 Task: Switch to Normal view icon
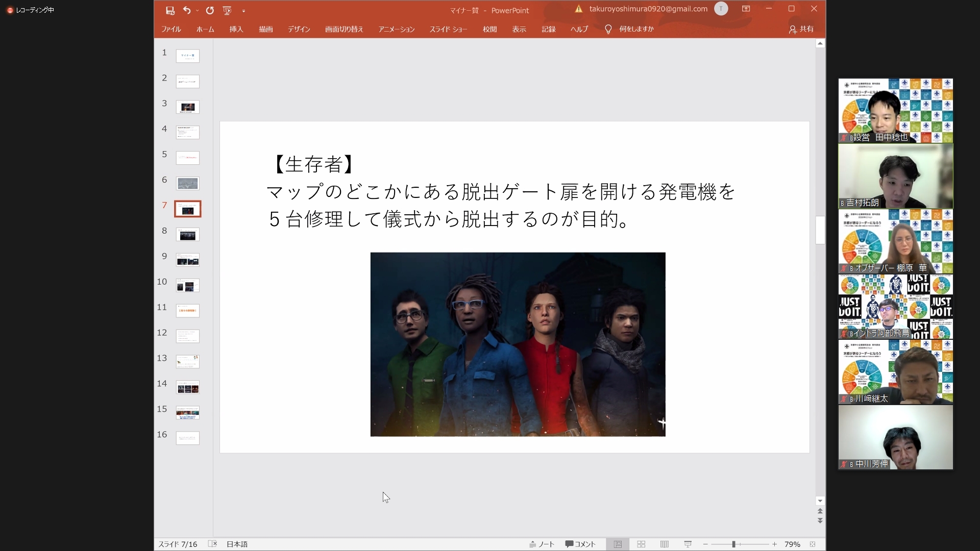click(618, 544)
